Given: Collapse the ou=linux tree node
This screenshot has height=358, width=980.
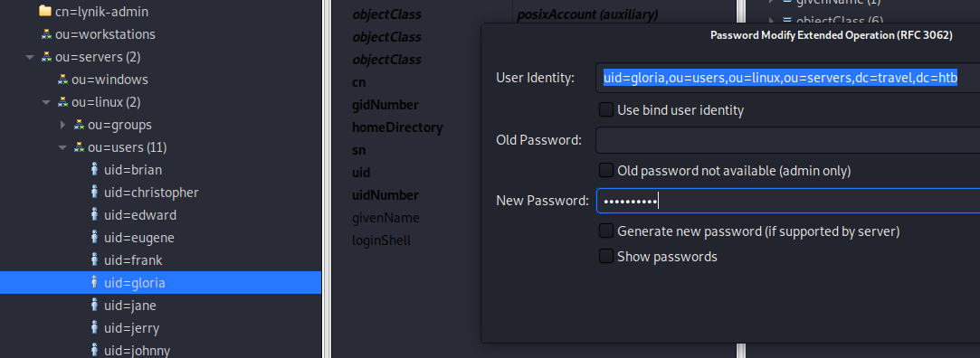Looking at the screenshot, I should coord(45,102).
